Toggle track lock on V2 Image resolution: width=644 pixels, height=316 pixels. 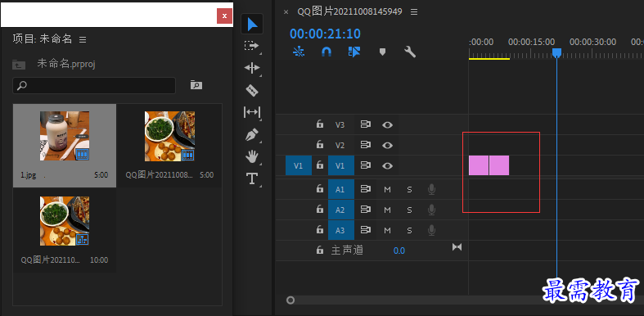(x=319, y=145)
